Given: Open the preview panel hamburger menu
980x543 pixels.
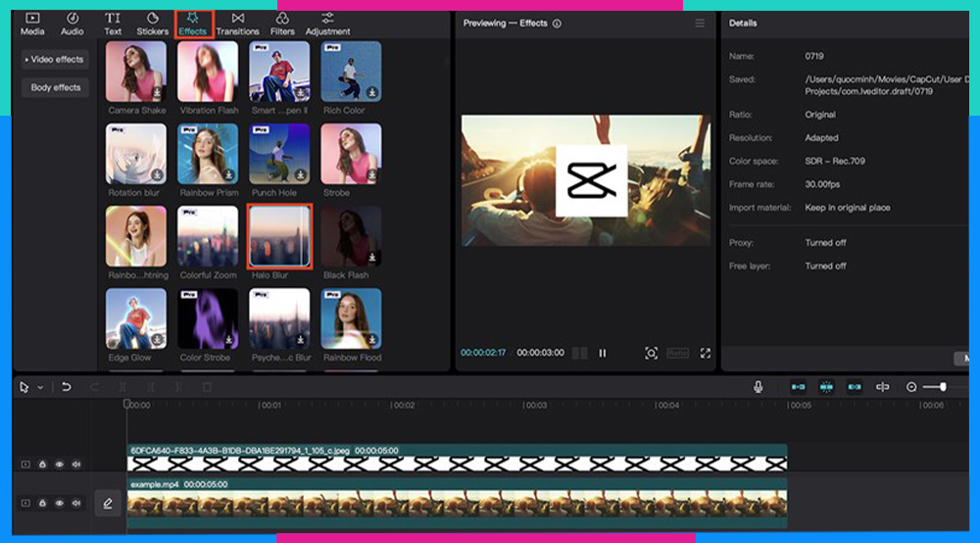Looking at the screenshot, I should tap(700, 24).
